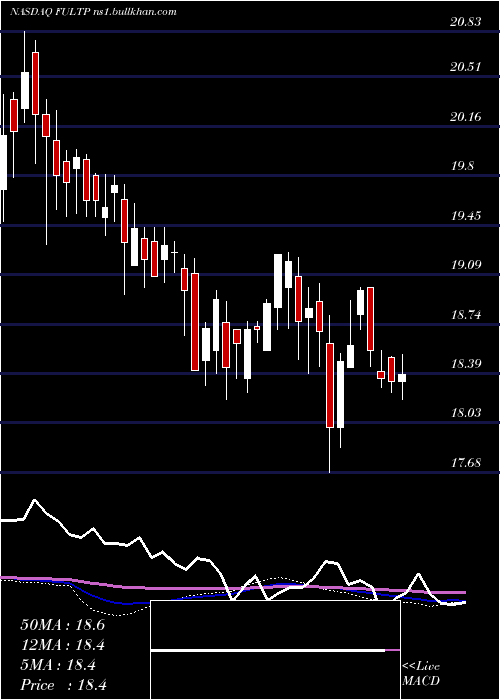500x700 pixels.
Task: Click the 20.16 price axis label
Action: [466, 117]
